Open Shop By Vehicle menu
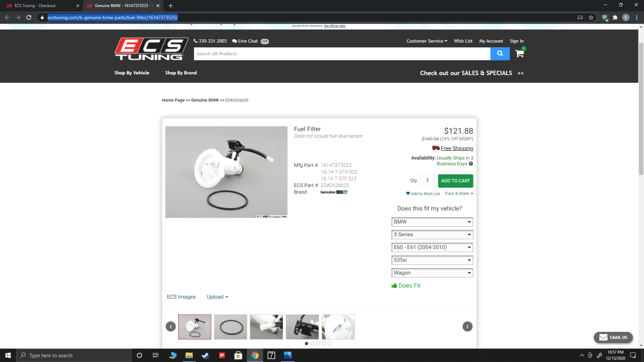 132,73
